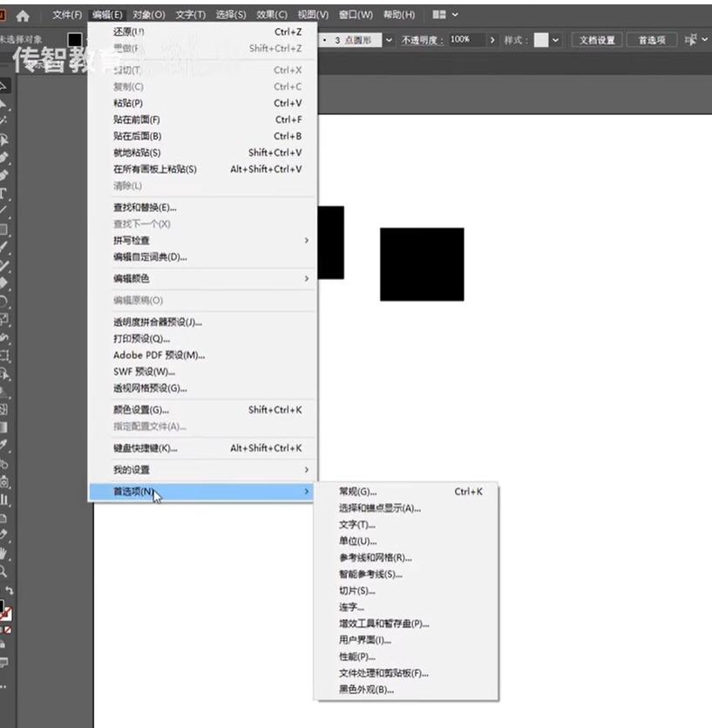Select the Eyedropper tool

3,445
